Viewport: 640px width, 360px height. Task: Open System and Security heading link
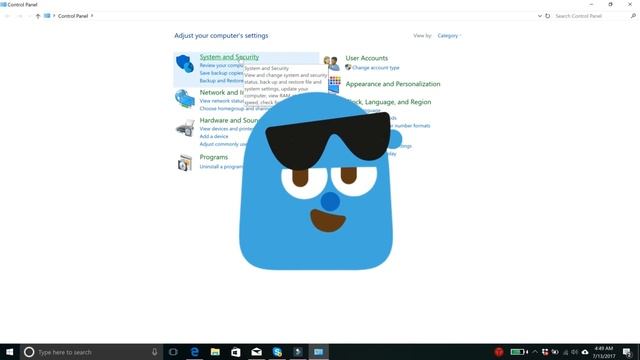pos(229,57)
